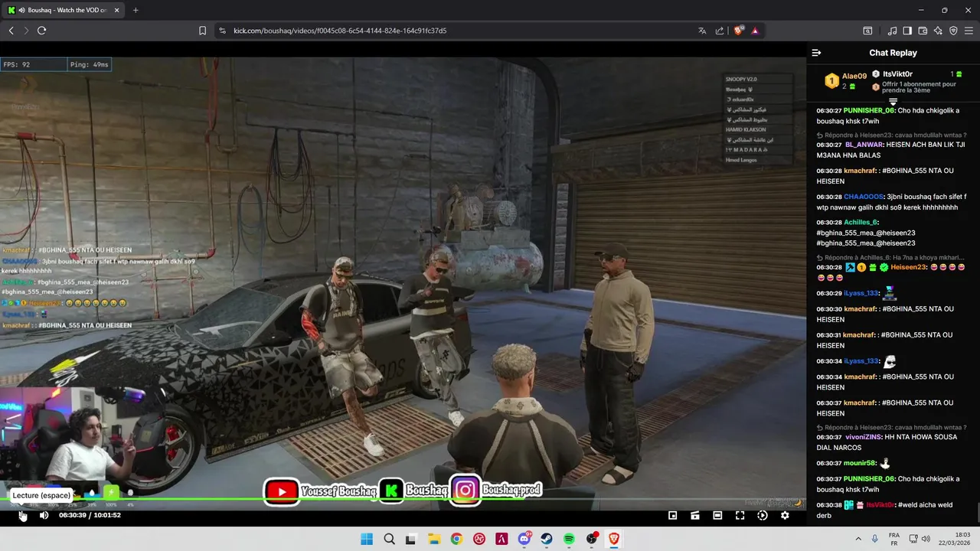Open the Brave hamburger main menu

[969, 31]
